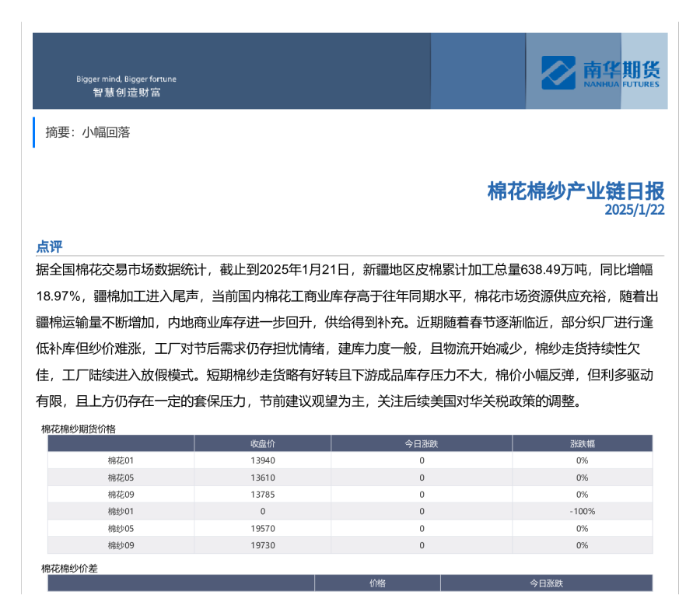Select the 棉花01 row label
This screenshot has height=616, width=700.
click(121, 460)
